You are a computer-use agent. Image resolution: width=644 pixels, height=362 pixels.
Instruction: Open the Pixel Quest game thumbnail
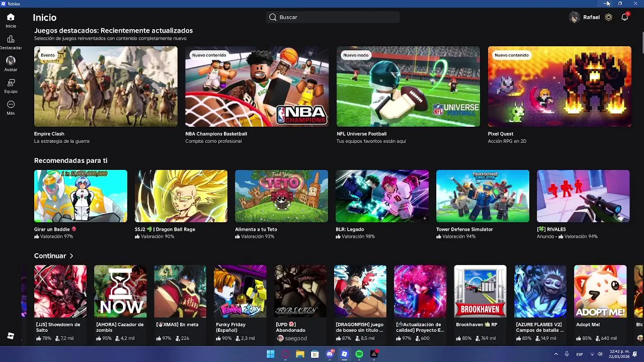click(559, 86)
